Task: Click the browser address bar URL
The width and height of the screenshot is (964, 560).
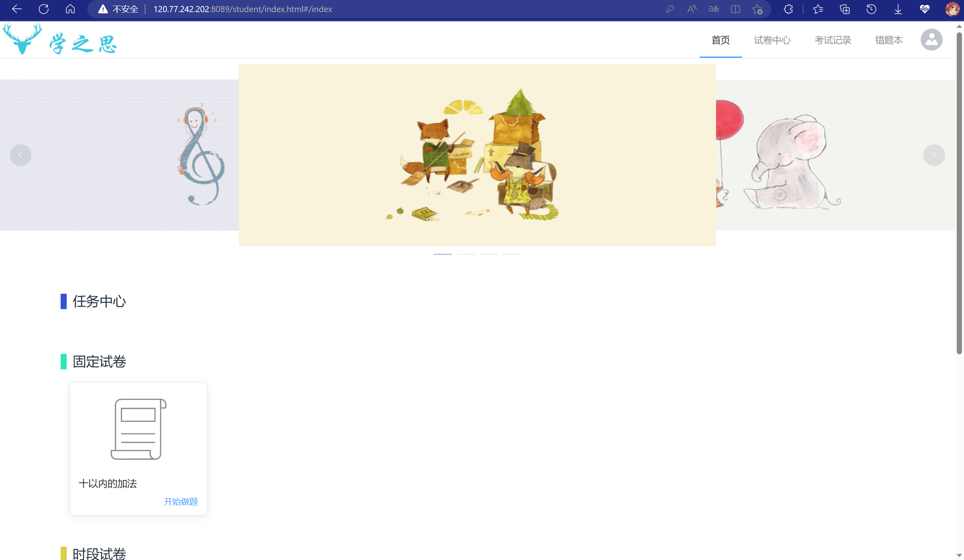Action: coord(243,9)
